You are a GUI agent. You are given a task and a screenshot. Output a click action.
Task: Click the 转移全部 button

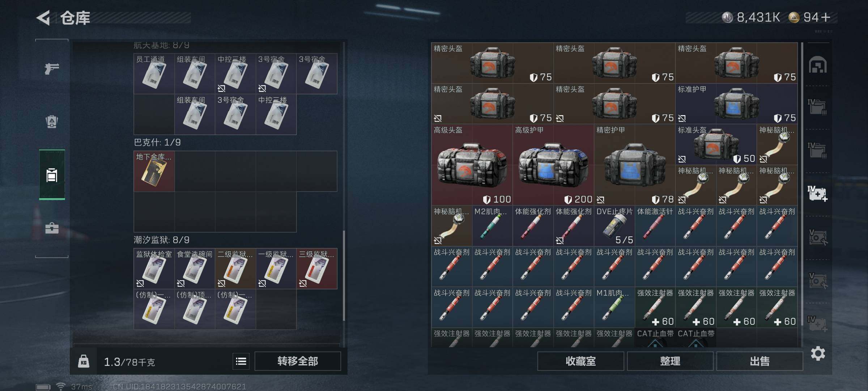298,361
